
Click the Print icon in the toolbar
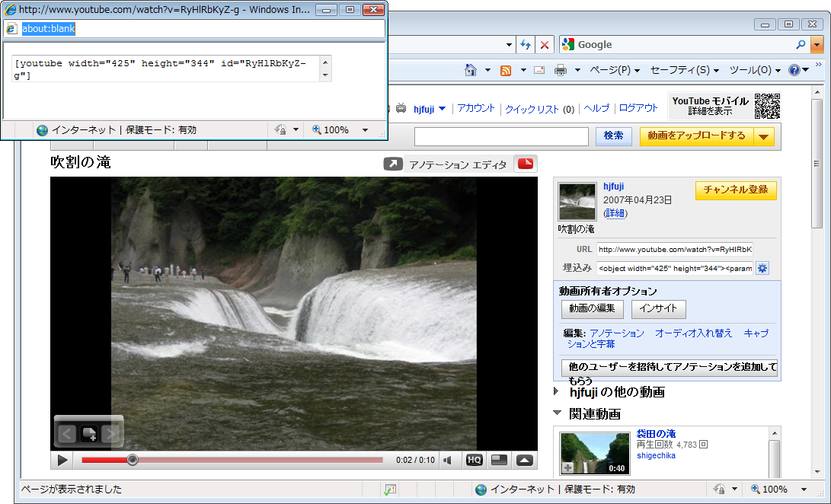pyautogui.click(x=560, y=70)
